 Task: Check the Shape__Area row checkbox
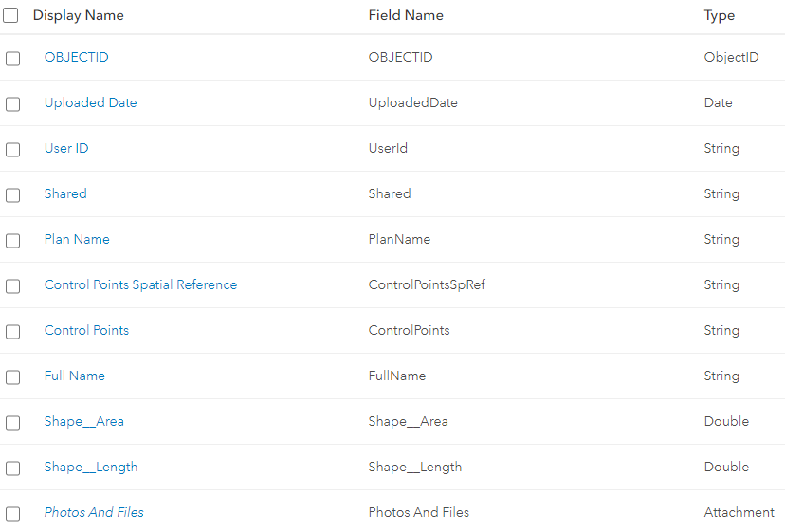point(12,423)
